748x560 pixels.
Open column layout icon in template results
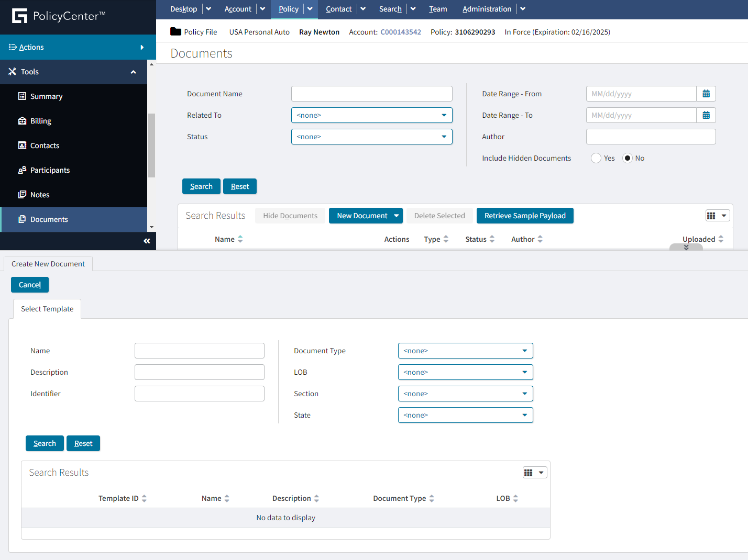coord(534,473)
